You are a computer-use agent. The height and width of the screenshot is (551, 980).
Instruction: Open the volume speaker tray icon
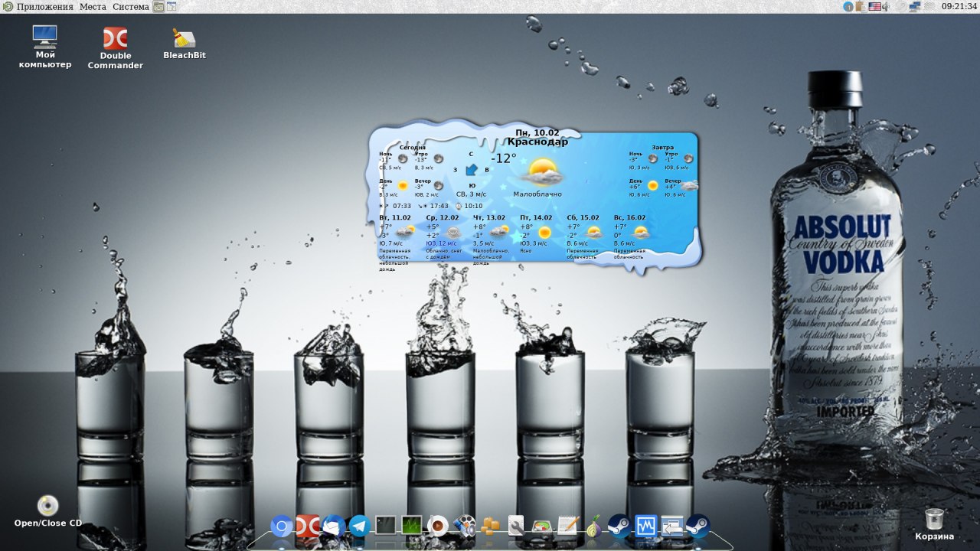click(886, 7)
